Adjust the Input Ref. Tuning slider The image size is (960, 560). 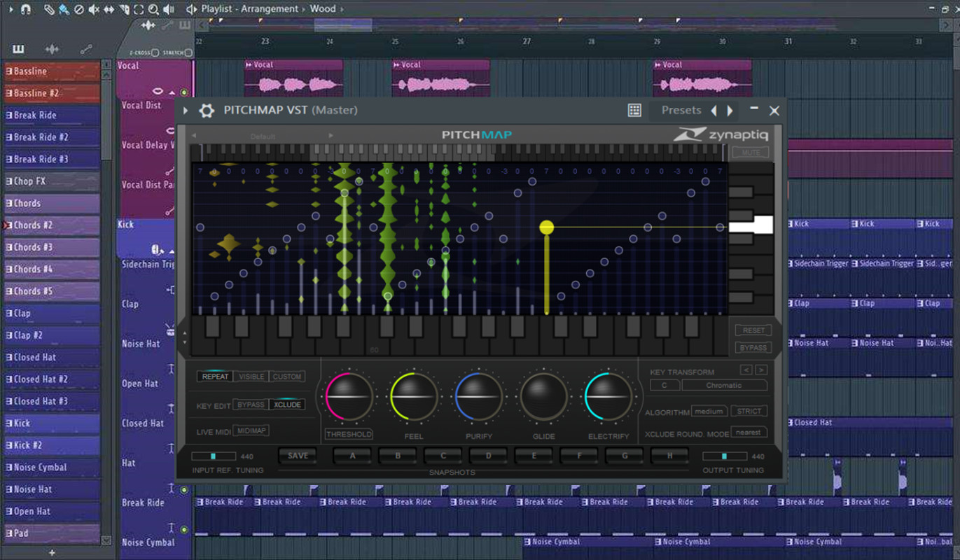point(214,456)
